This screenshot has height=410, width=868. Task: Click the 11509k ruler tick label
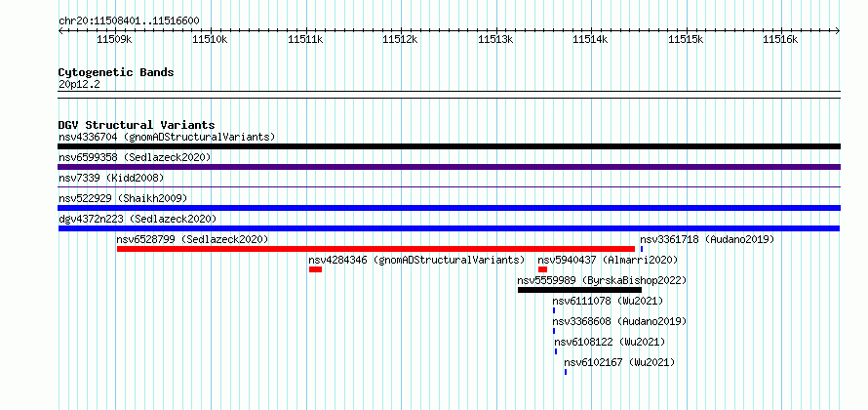pos(114,39)
